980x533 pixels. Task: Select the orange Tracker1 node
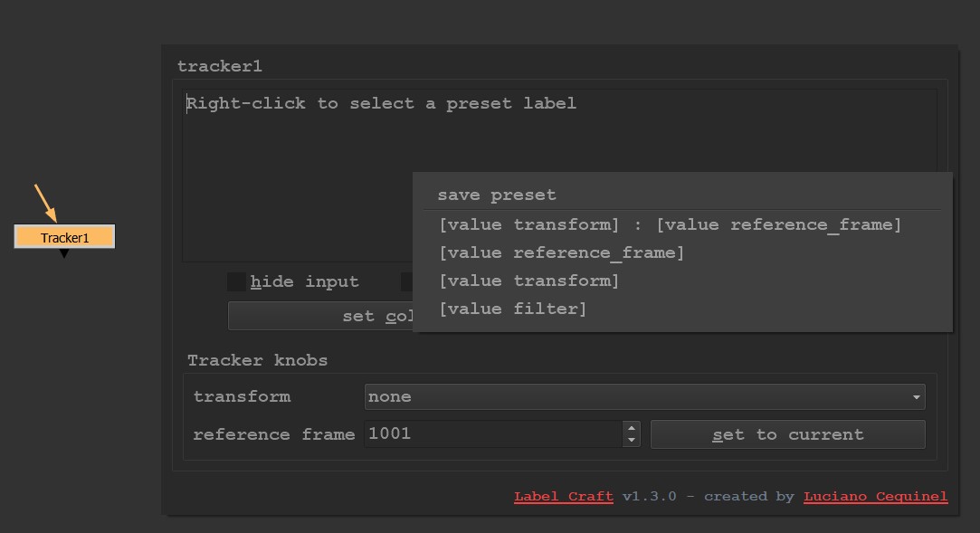click(x=64, y=237)
